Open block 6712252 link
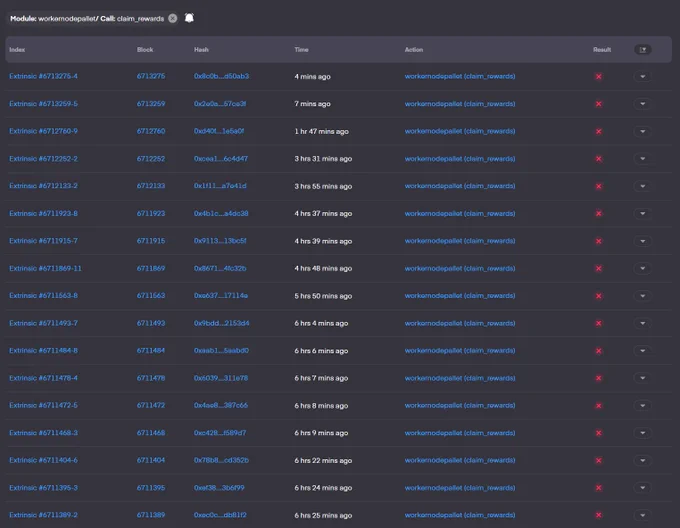Image resolution: width=680 pixels, height=528 pixels. 151,159
